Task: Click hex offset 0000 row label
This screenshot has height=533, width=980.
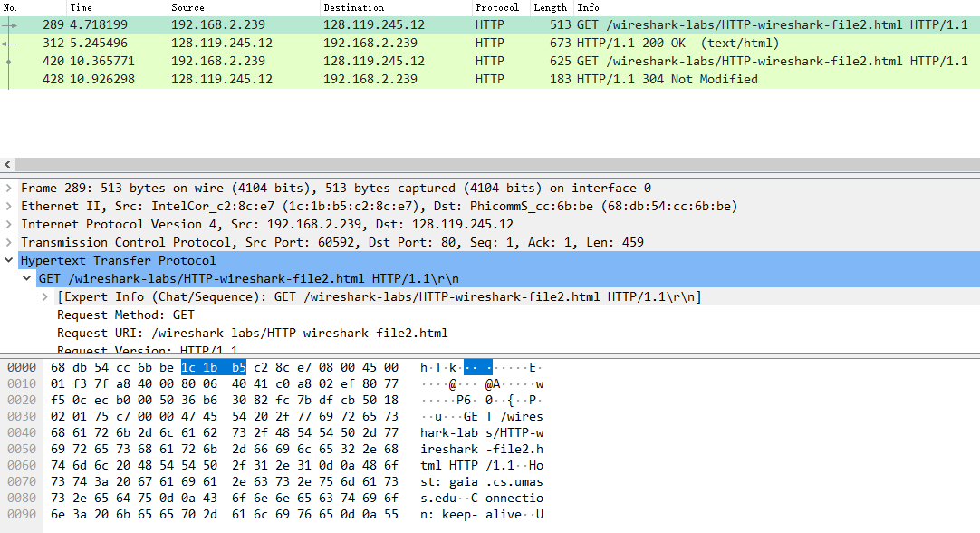Action: coord(22,368)
